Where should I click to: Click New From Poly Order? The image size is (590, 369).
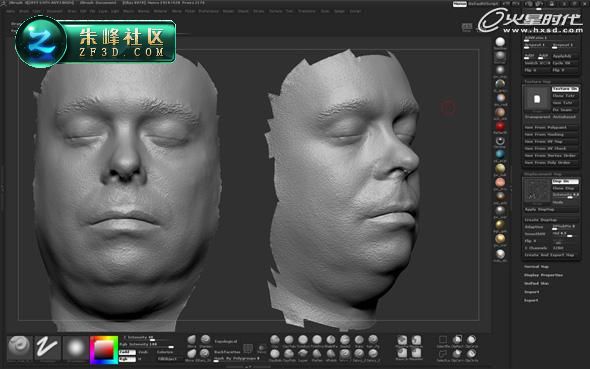coord(551,162)
